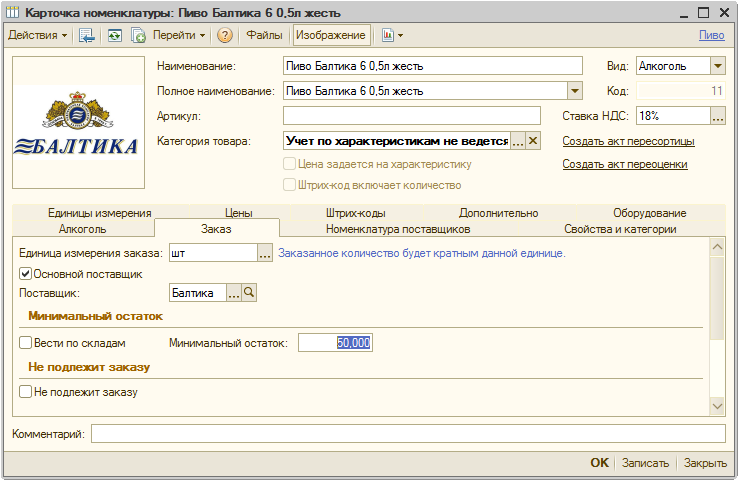Open help with the question mark icon
Viewport: 738px width, 480px height.
click(225, 35)
